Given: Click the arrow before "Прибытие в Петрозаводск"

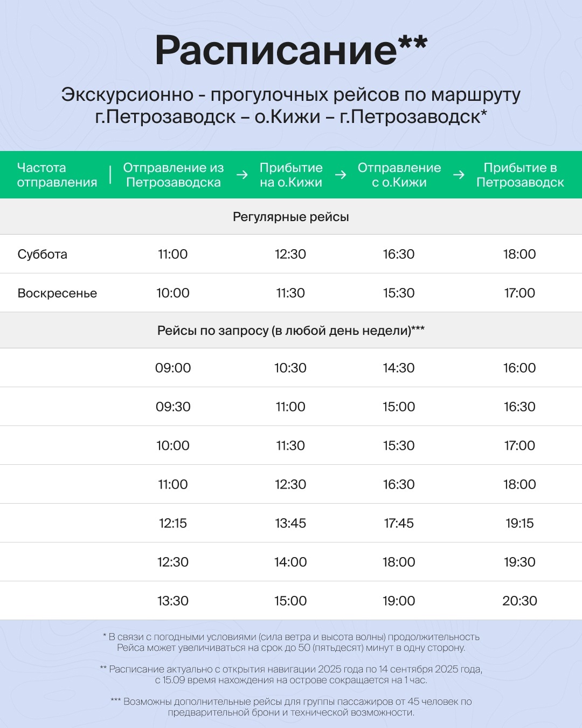Looking at the screenshot, I should [x=459, y=175].
